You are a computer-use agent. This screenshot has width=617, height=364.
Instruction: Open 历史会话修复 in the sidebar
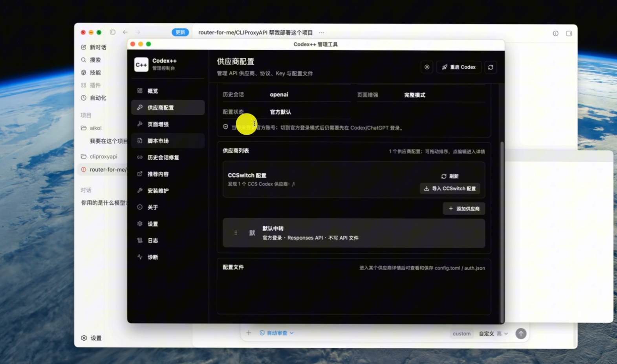(x=168, y=157)
